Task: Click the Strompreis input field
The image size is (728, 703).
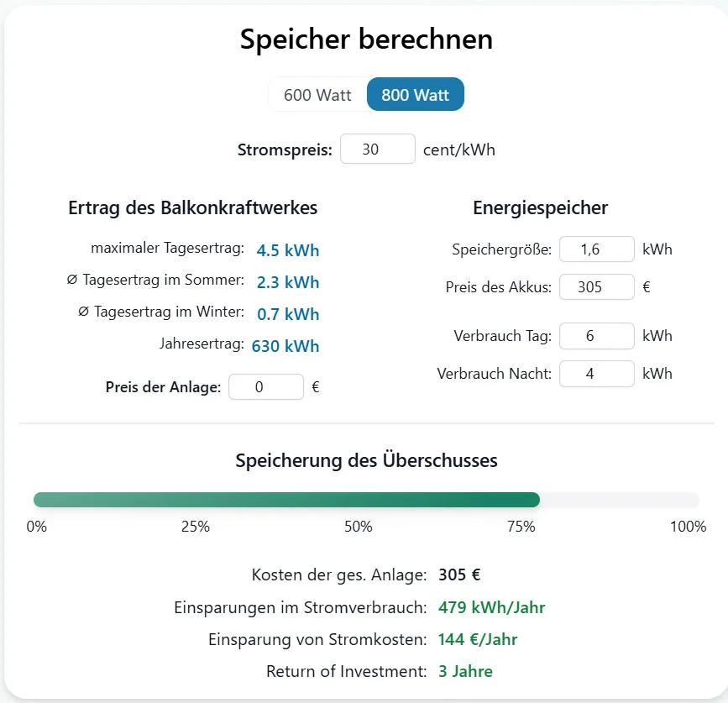Action: point(377,150)
